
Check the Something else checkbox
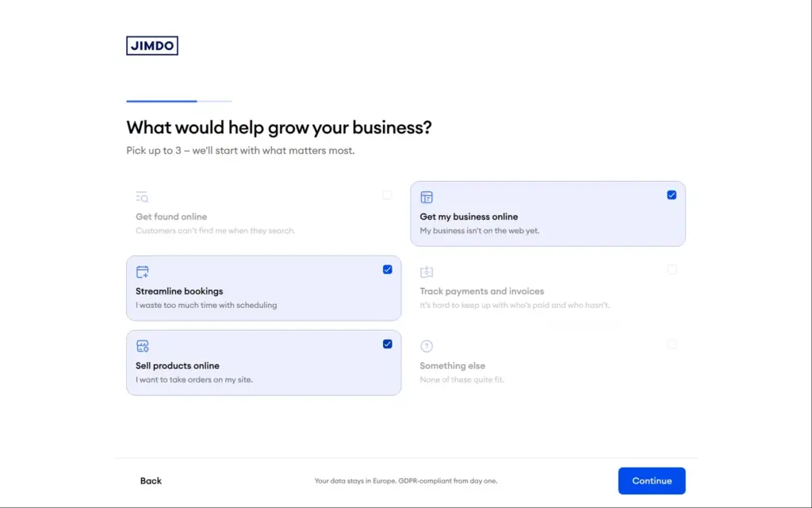672,344
